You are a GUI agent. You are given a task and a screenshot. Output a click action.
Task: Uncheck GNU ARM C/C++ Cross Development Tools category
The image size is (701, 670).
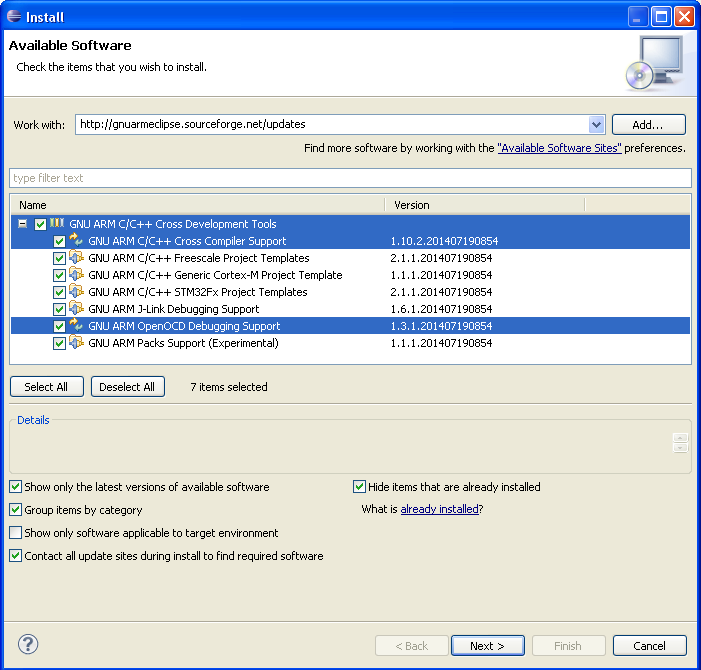[x=40, y=224]
